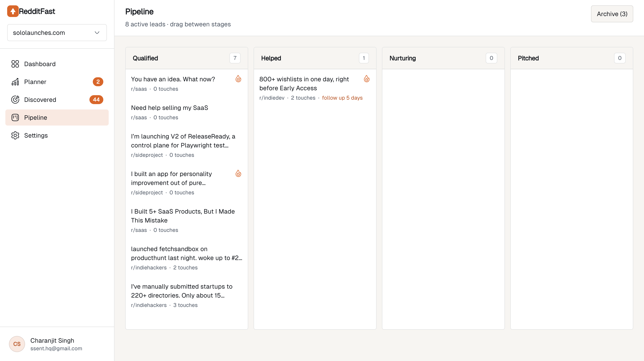
Task: Open the Dashboard icon in sidebar
Action: coord(15,64)
